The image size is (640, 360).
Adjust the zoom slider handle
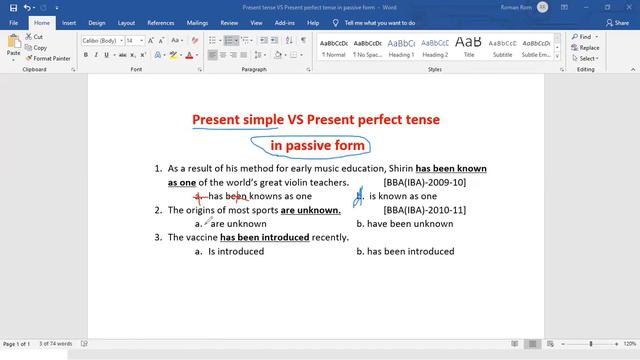tap(591, 344)
